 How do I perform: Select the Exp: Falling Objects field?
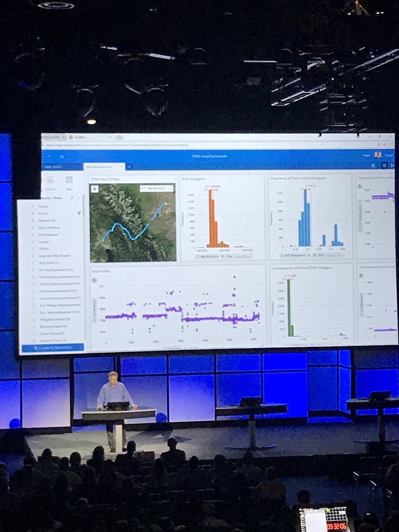click(60, 305)
